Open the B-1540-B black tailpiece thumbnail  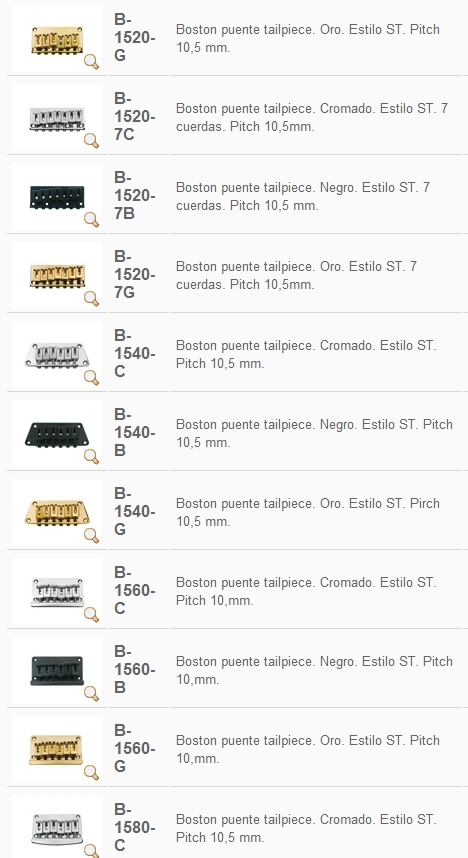pyautogui.click(x=57, y=434)
